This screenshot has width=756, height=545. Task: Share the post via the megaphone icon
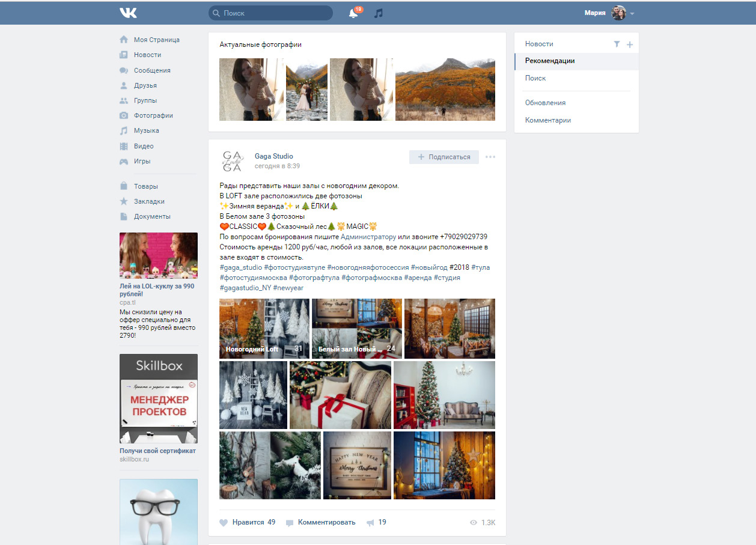pyautogui.click(x=370, y=523)
